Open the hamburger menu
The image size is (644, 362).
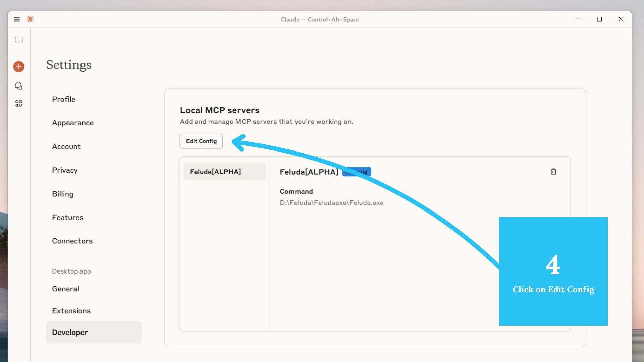(17, 19)
